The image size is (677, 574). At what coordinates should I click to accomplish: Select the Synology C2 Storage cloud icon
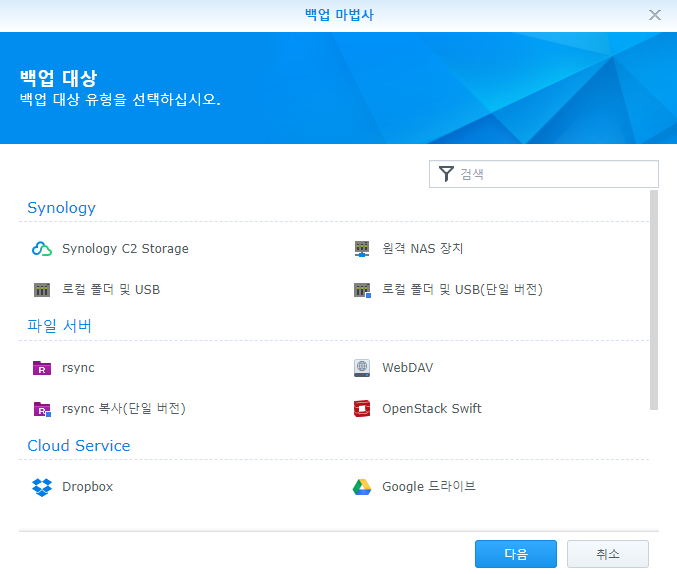point(42,249)
